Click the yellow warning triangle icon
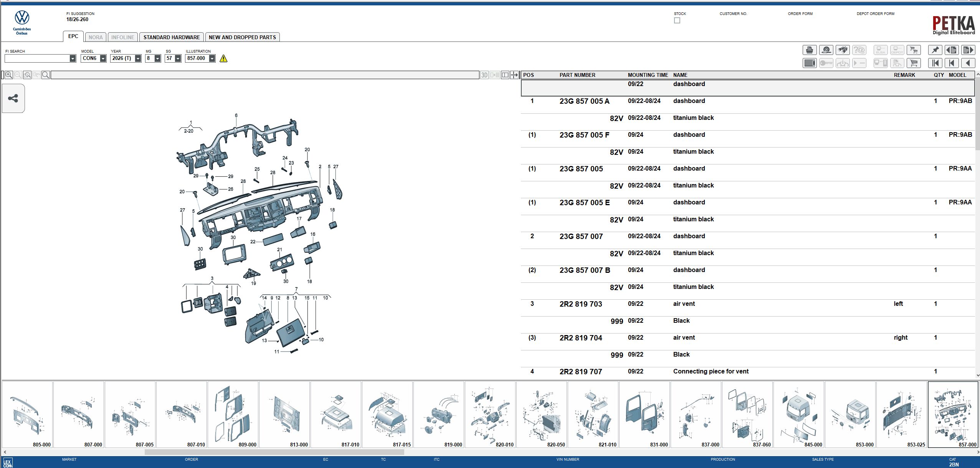The image size is (980, 468). [223, 58]
